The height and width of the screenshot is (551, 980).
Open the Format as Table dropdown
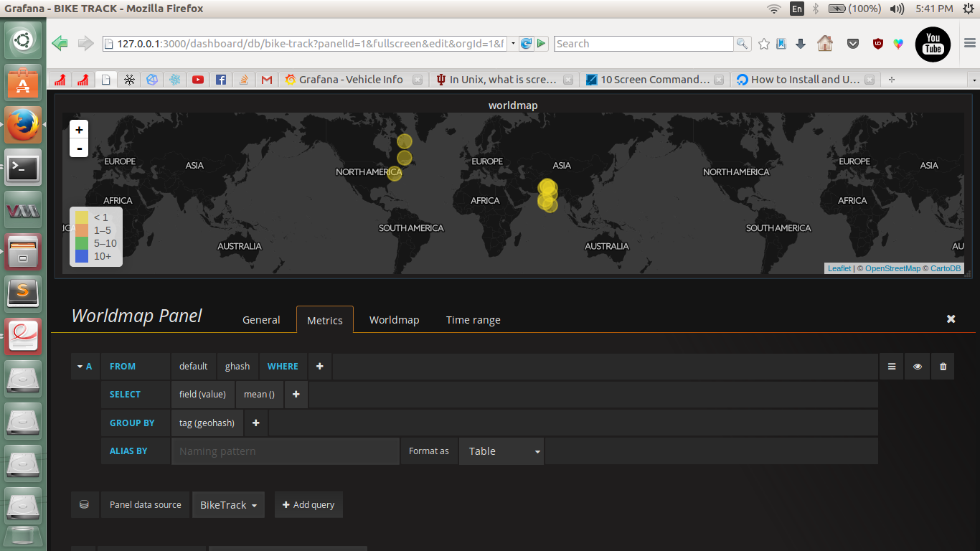(501, 451)
